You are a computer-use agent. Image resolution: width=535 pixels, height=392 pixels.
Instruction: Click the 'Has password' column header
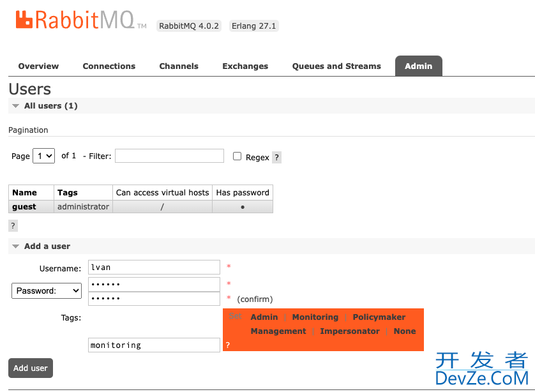coord(243,192)
